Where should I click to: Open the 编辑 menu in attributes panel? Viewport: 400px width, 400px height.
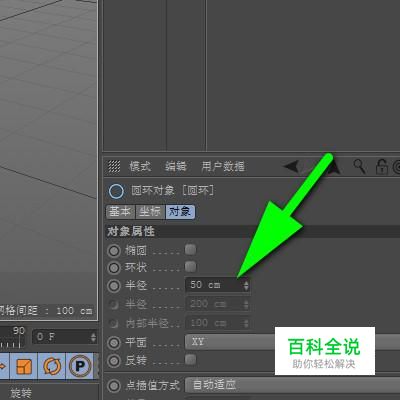176,166
